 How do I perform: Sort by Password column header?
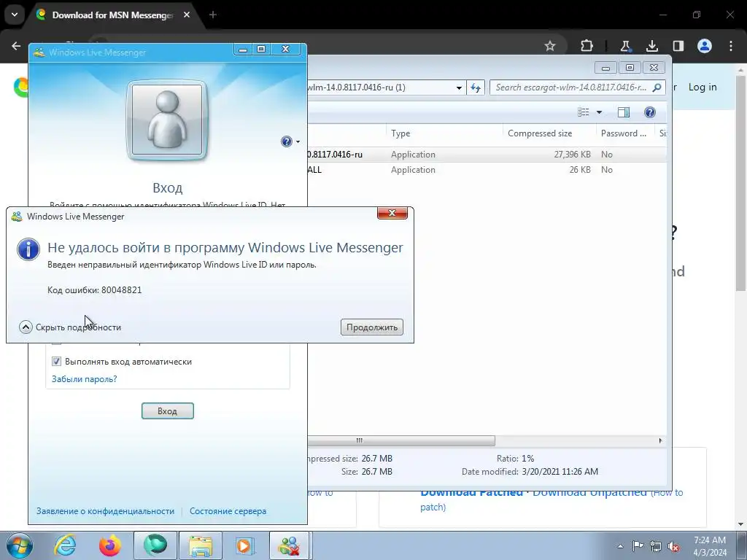(625, 133)
